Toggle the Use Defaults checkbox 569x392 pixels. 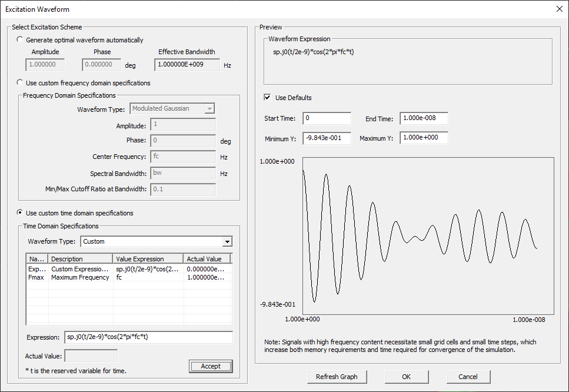tap(268, 98)
